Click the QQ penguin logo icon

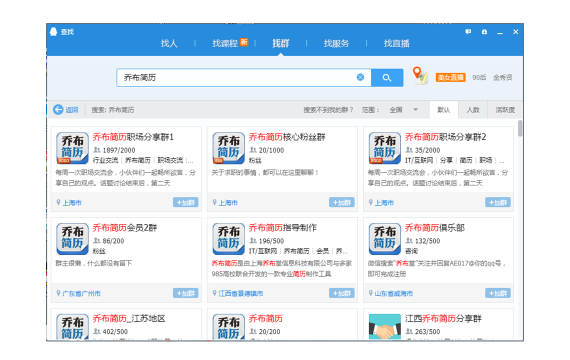click(53, 32)
